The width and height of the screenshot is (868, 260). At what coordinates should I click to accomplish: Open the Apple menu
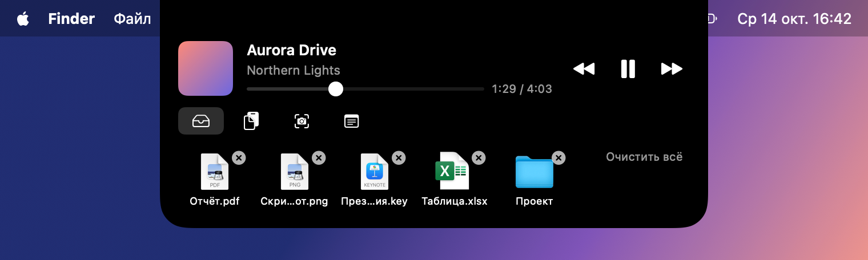pos(23,19)
